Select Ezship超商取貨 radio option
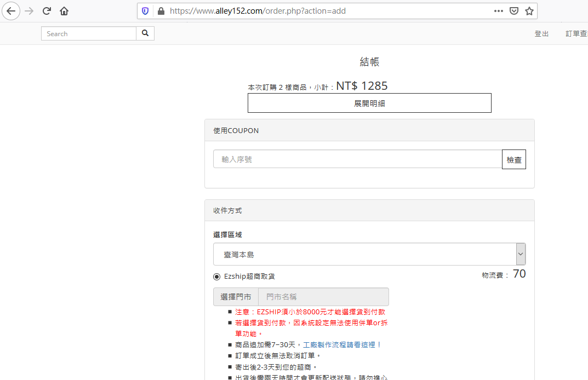Screen dimensions: 588x380 [x=217, y=277]
